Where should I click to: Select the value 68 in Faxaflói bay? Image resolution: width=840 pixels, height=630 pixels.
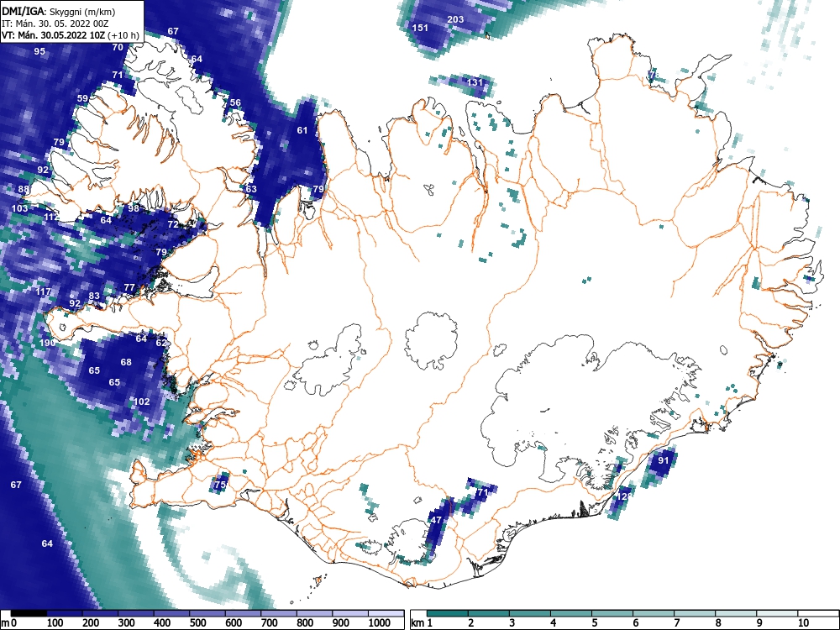[126, 362]
